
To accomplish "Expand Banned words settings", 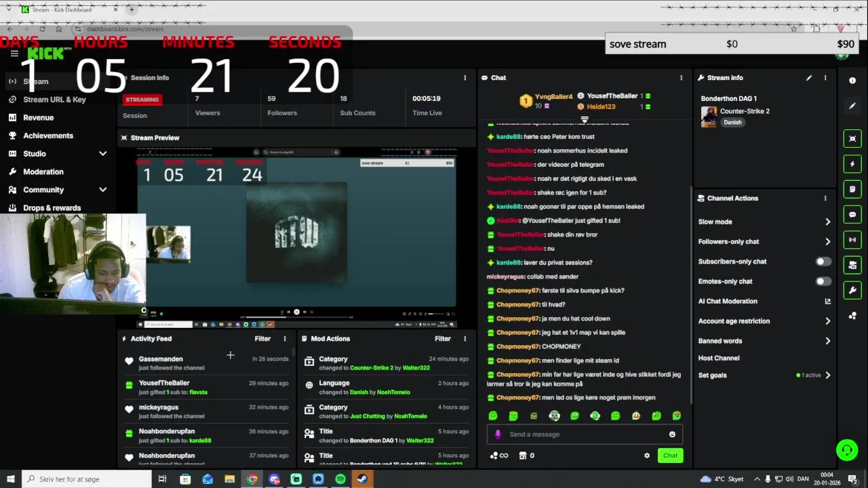I will [x=827, y=341].
